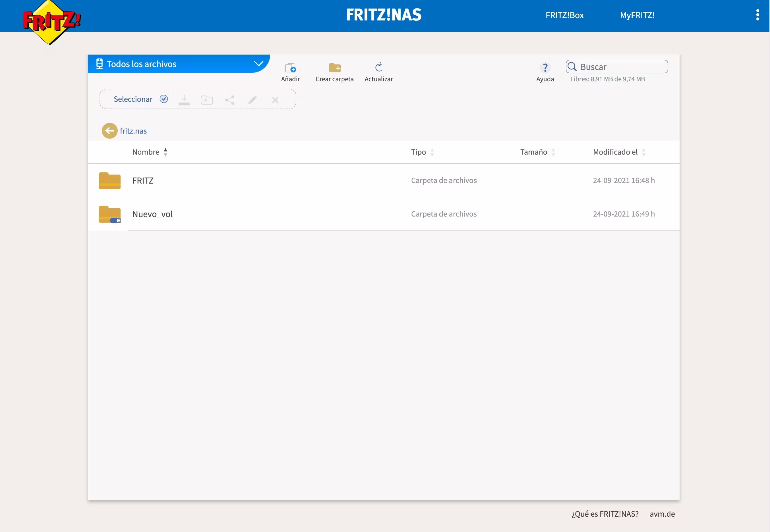Click the Nombre column header text
This screenshot has height=532, width=770.
pos(145,152)
